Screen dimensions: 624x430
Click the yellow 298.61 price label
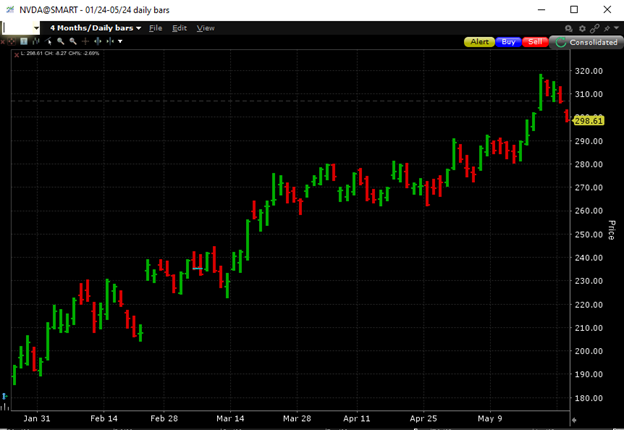tap(589, 121)
